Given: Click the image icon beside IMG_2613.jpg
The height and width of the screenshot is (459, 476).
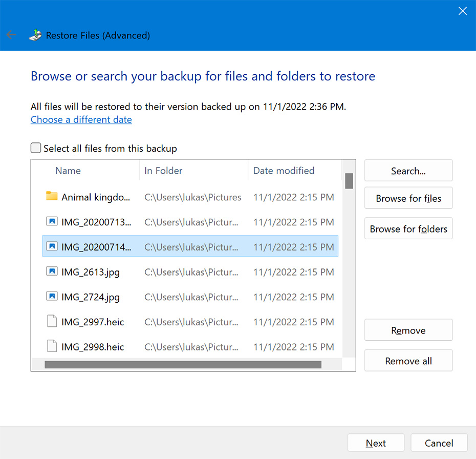Looking at the screenshot, I should tap(52, 271).
